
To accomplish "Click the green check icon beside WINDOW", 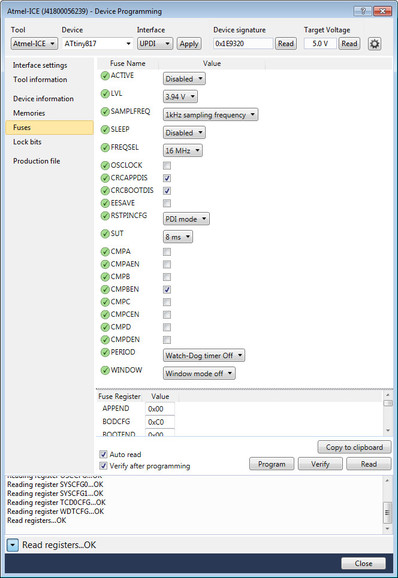I will click(105, 370).
